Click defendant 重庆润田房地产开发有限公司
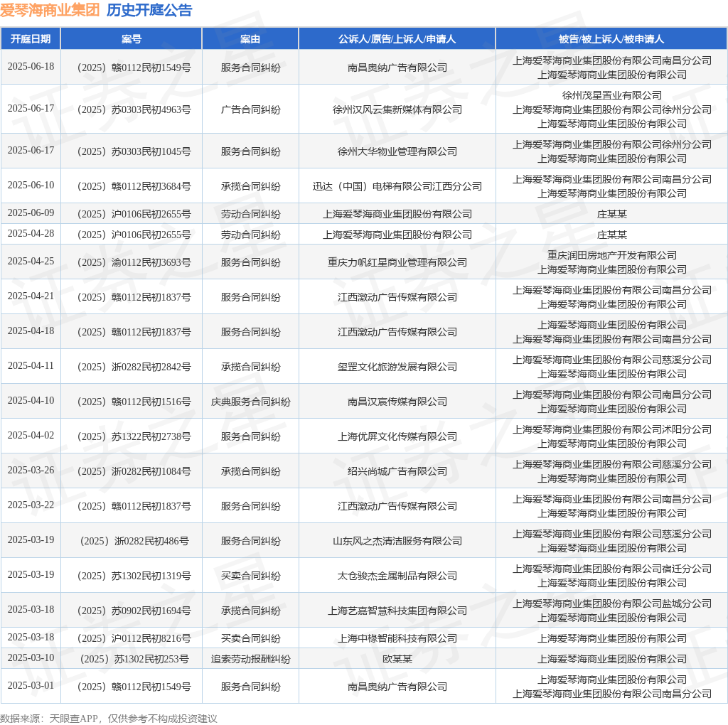 pyautogui.click(x=612, y=255)
